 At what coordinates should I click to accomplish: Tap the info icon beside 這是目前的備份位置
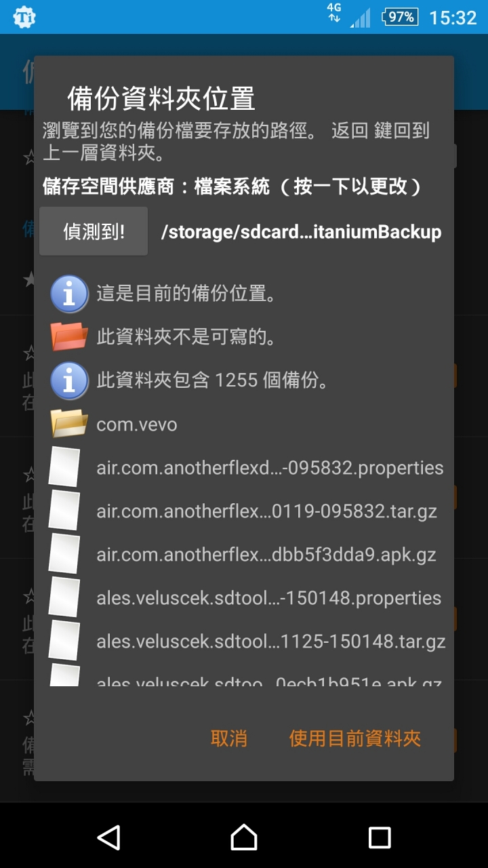tap(69, 294)
